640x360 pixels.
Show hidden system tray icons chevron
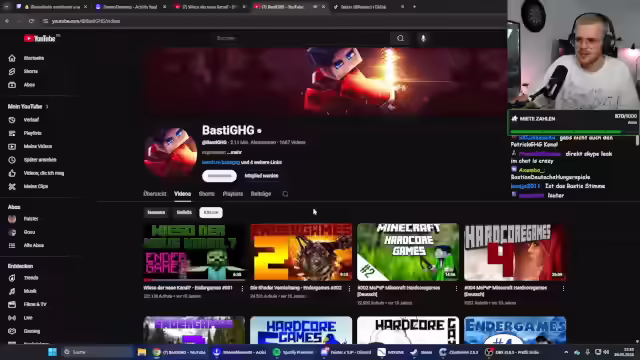566,352
